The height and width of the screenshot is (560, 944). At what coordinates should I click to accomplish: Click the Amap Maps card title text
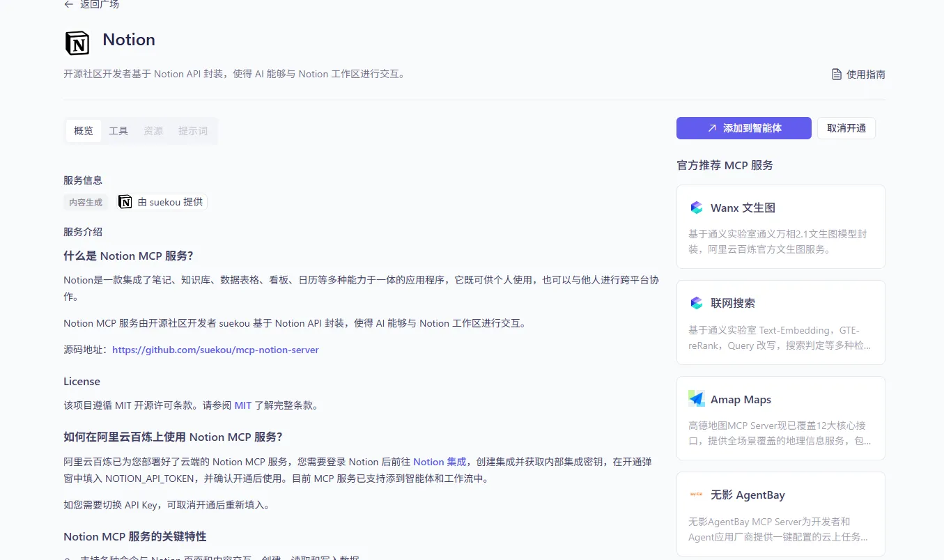(741, 399)
